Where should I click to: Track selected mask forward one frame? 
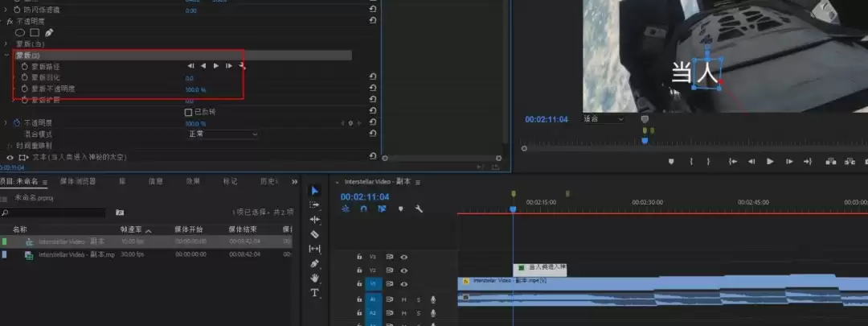pyautogui.click(x=228, y=66)
